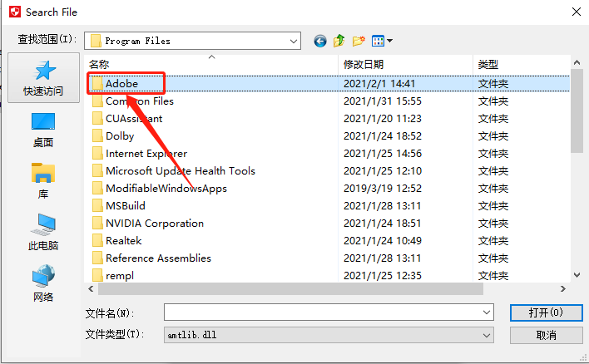The height and width of the screenshot is (364, 589).
Task: Sort by the 类型 column header
Action: point(521,65)
